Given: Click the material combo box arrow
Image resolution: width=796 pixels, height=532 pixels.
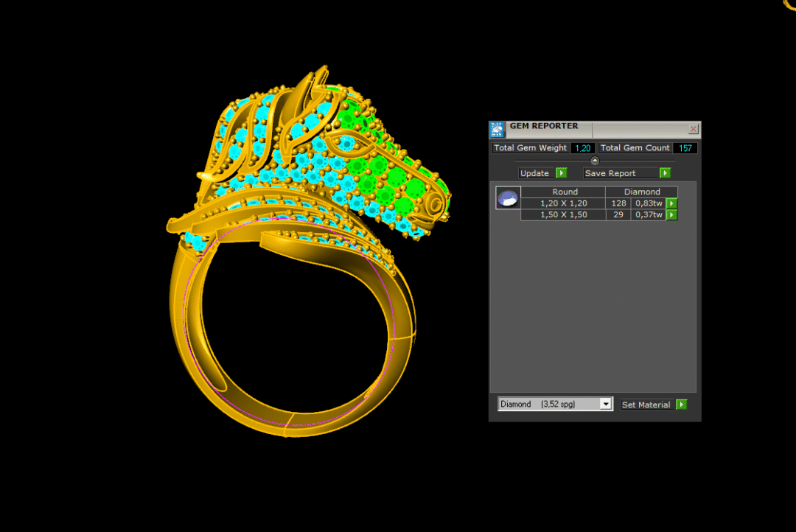Looking at the screenshot, I should [x=605, y=404].
